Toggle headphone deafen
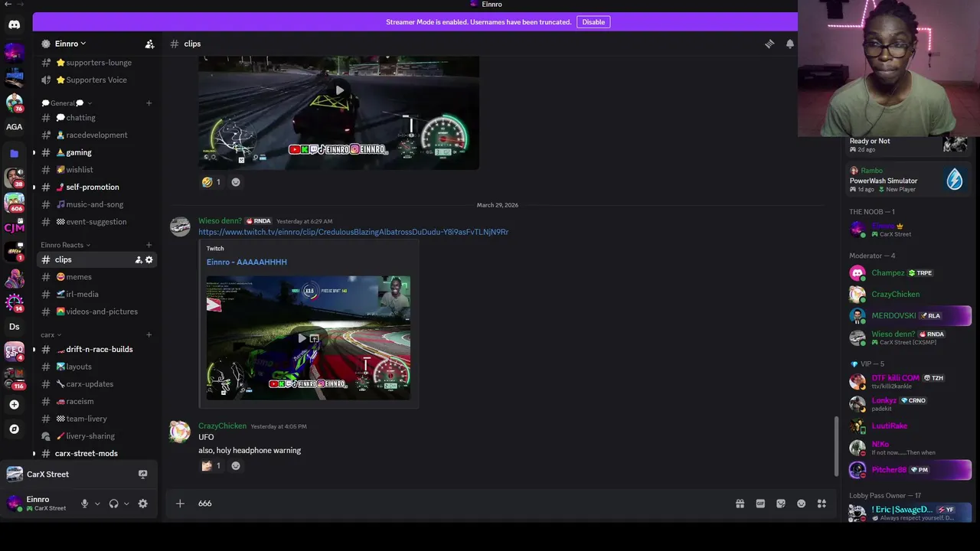The image size is (980, 551). click(114, 504)
